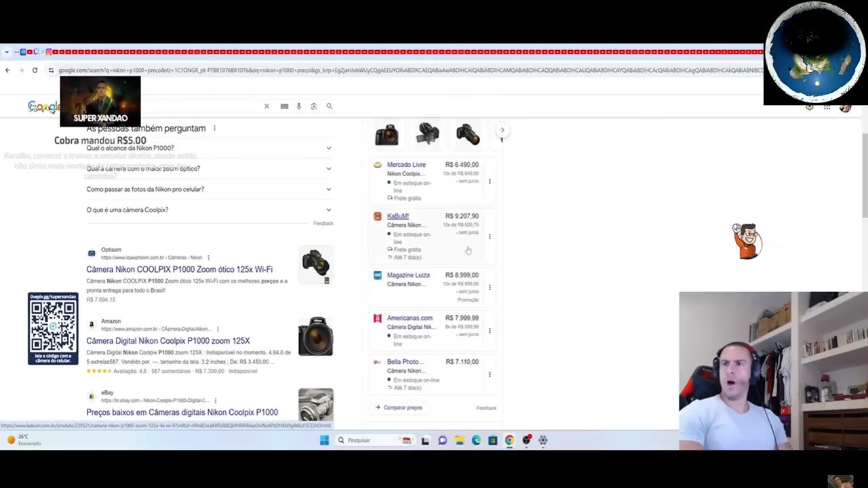Clear the Google search box with X
Screen dimensions: 868x488
tap(267, 106)
